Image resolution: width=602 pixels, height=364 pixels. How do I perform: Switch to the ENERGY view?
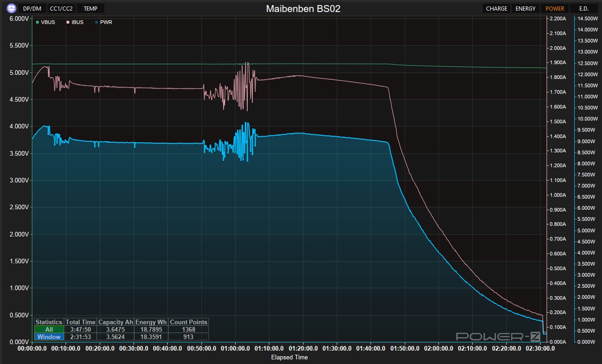click(x=525, y=8)
